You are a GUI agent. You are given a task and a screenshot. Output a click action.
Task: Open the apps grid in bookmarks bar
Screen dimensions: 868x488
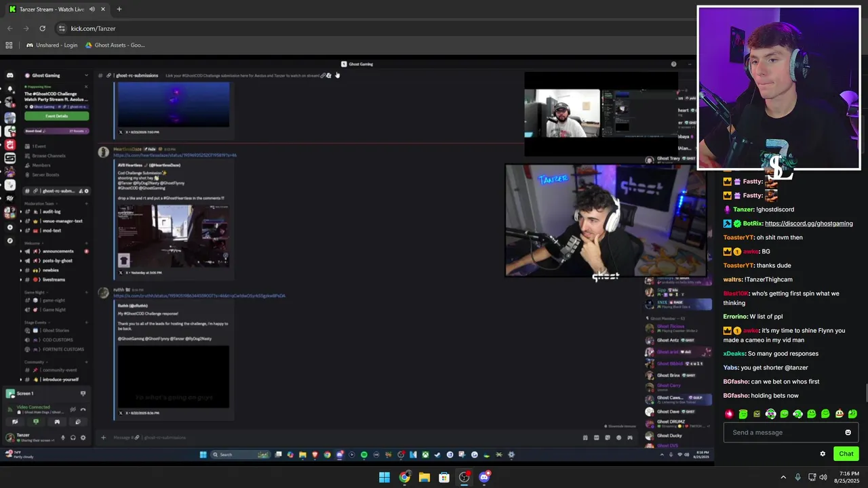[9, 45]
